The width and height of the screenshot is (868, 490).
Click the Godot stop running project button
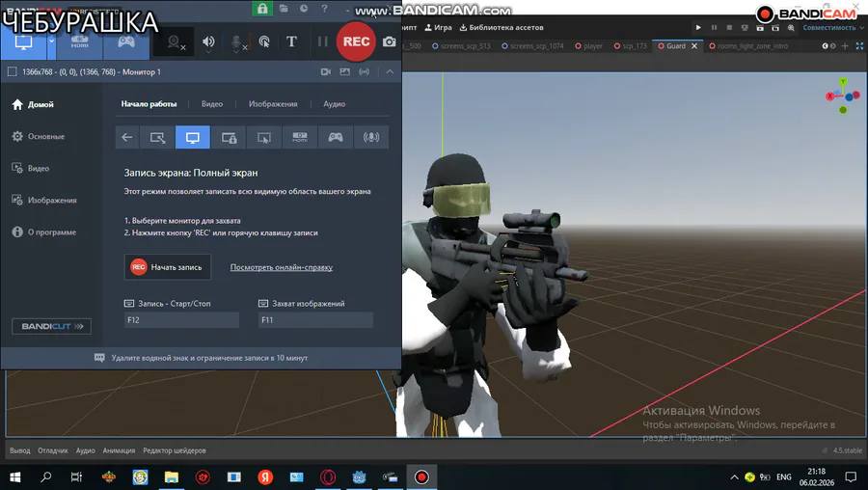[729, 27]
